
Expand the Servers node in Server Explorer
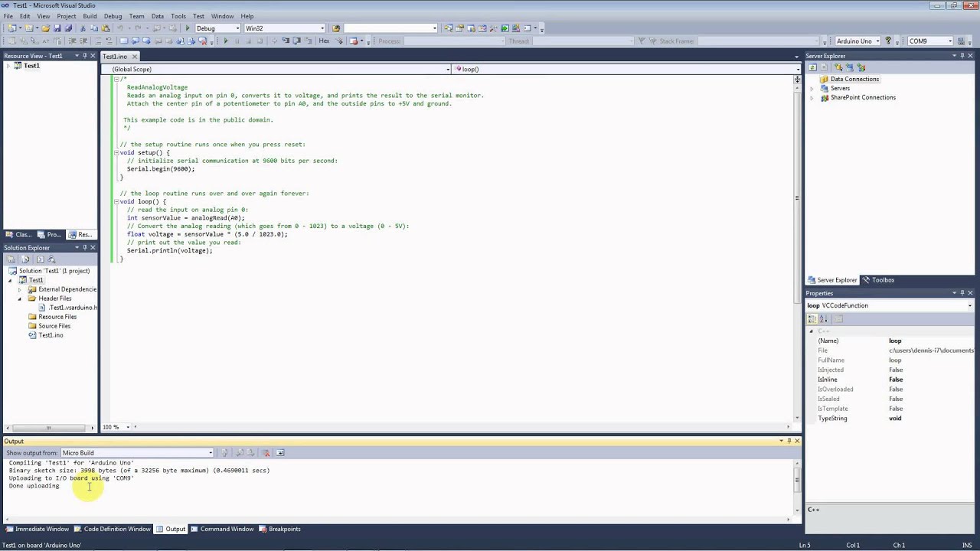pyautogui.click(x=812, y=88)
